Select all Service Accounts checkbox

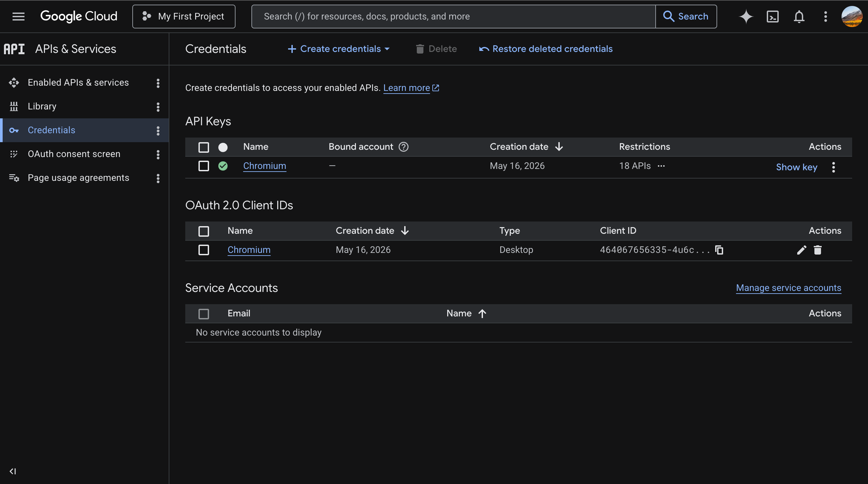point(203,314)
